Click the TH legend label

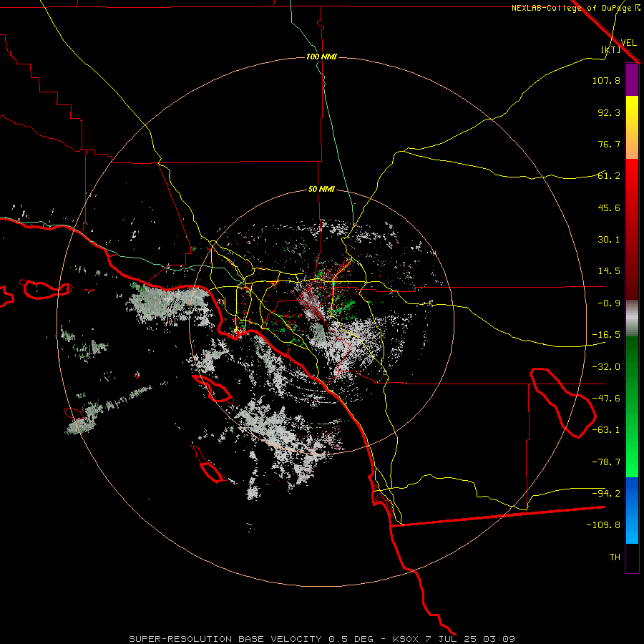point(615,557)
